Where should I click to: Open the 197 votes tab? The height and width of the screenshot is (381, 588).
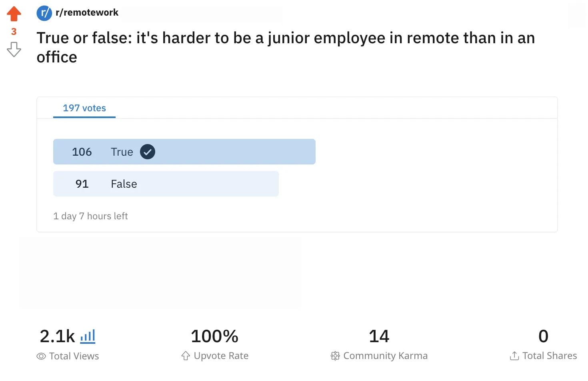click(84, 108)
